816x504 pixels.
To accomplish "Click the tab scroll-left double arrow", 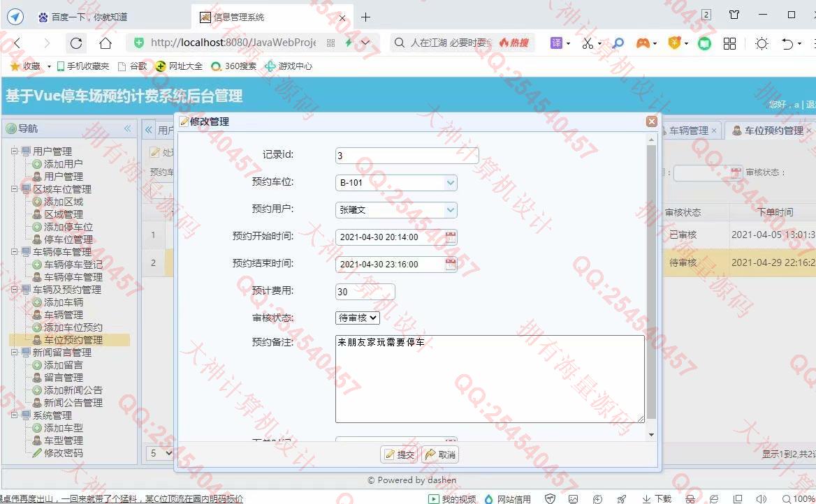I will click(149, 130).
